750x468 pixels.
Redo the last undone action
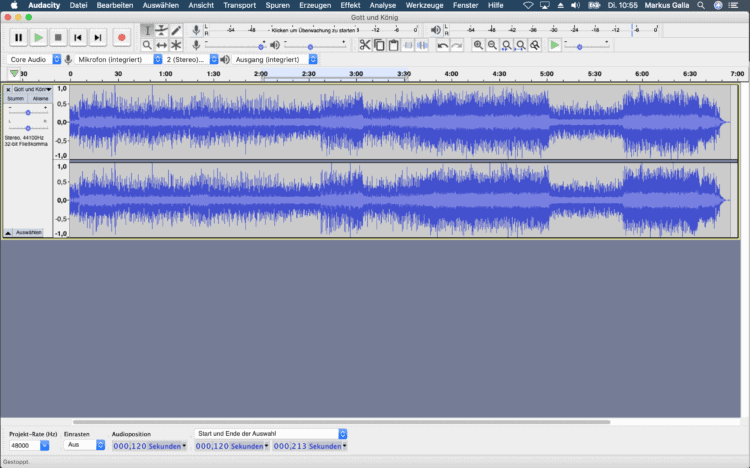coord(457,45)
